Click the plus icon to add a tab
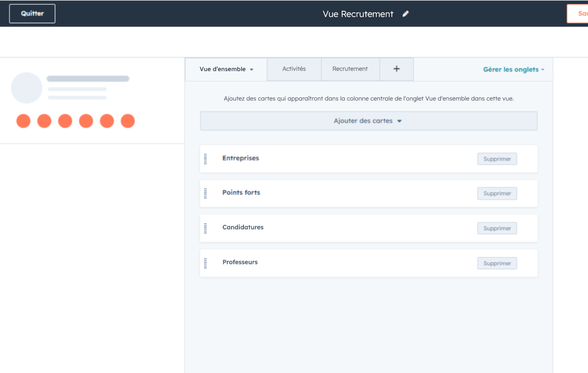 click(396, 69)
